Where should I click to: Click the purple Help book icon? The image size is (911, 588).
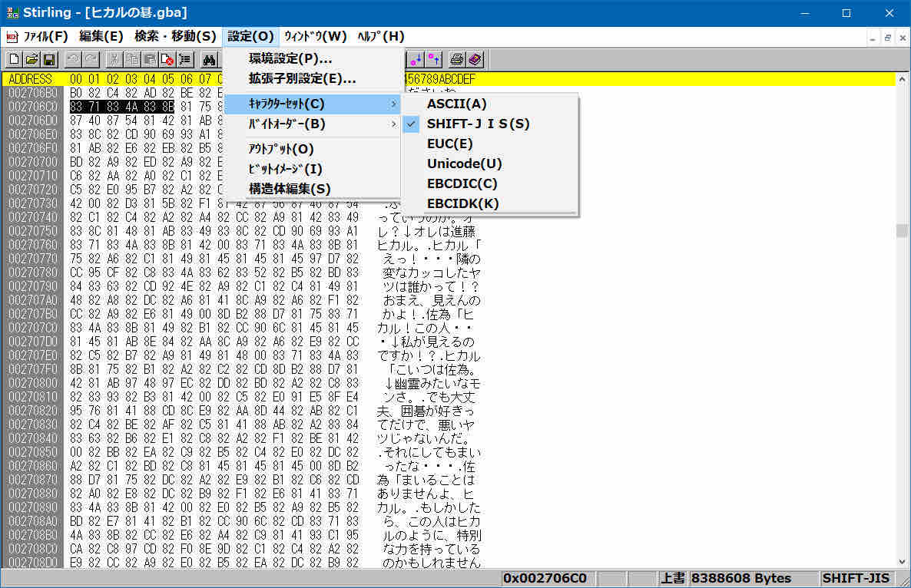tap(475, 59)
